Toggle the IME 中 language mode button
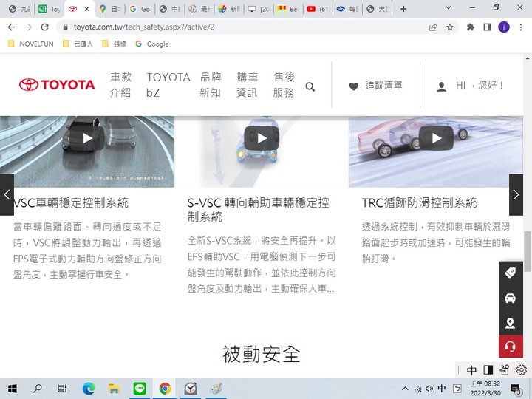Screen dimensions: 532x399 471,370
